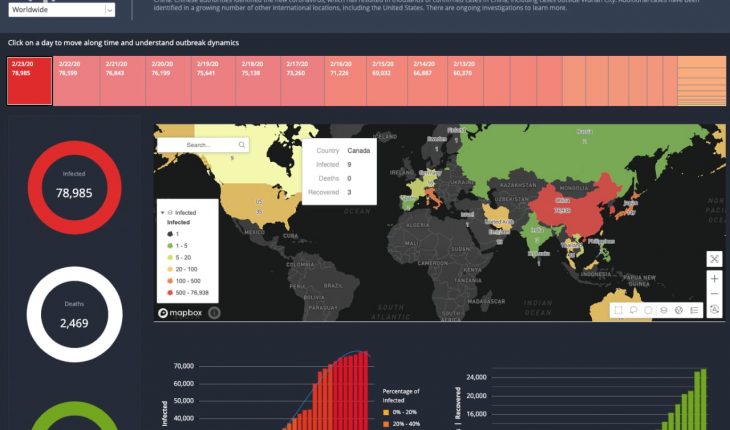The width and height of the screenshot is (730, 430).
Task: Select the rectangle selection tool on map
Action: pyautogui.click(x=618, y=310)
